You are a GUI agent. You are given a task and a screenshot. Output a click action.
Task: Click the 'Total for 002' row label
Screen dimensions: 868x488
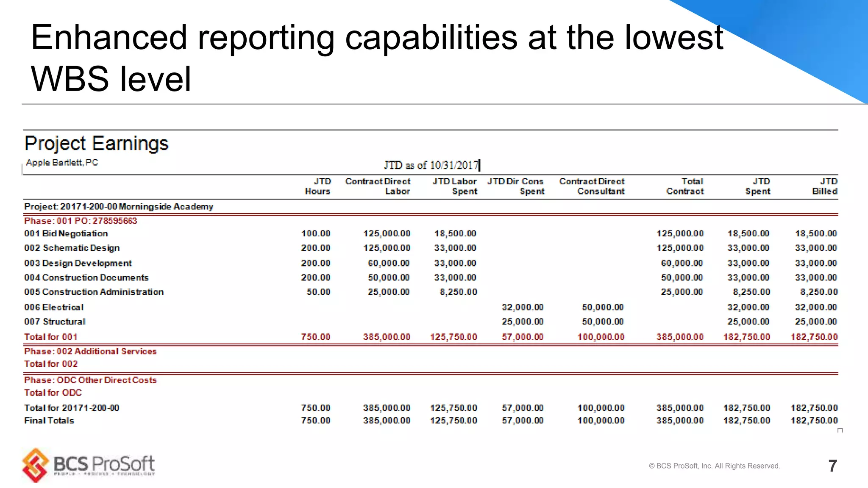[x=51, y=364]
